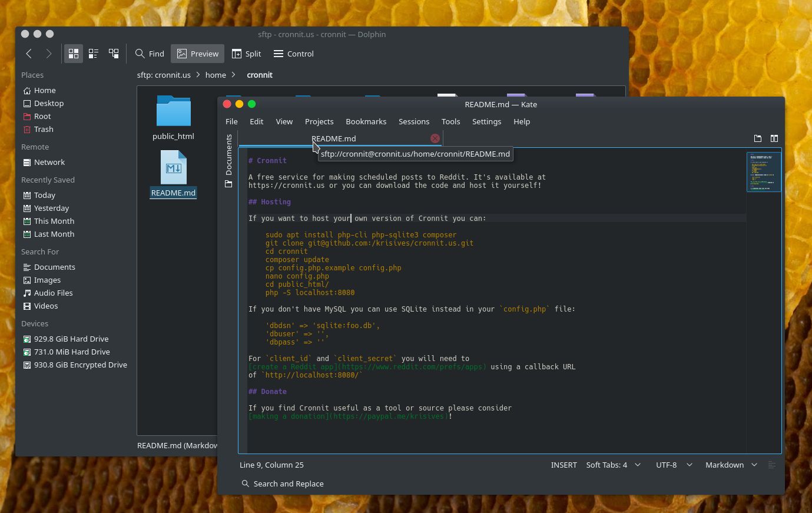Toggle Preview mode in Dolphin toolbar

197,54
